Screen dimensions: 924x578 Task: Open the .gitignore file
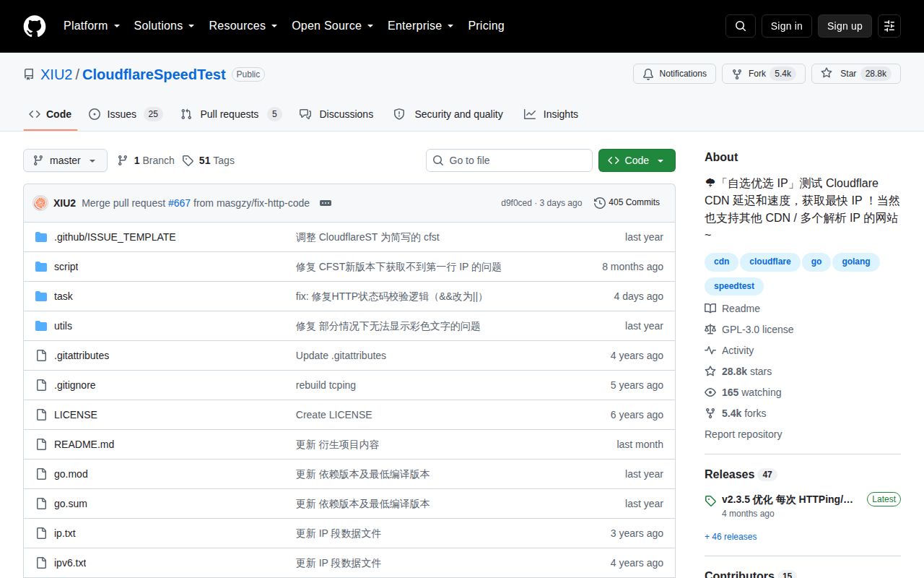[74, 385]
